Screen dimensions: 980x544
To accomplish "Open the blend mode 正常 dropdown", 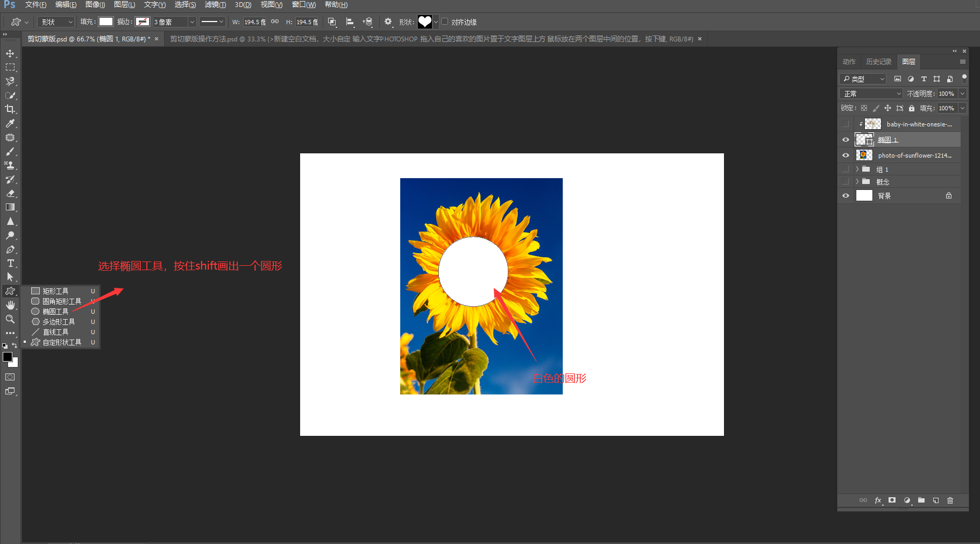I will (871, 94).
